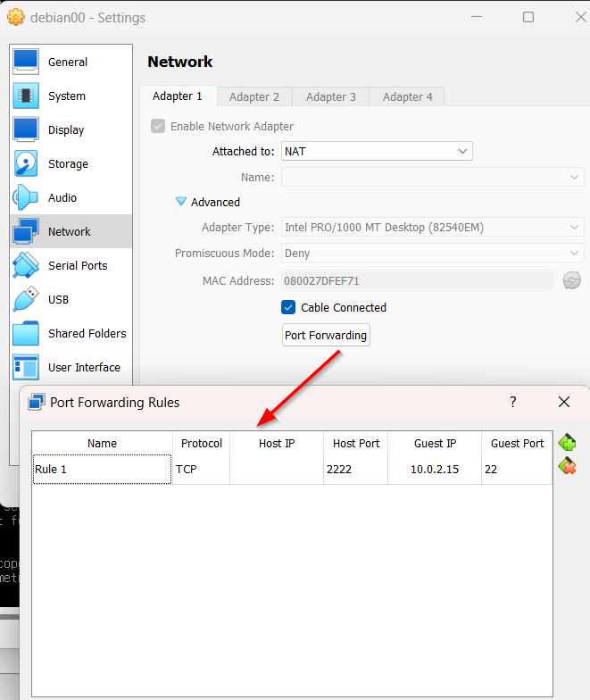Click the add new port forwarding rule icon

coord(567,443)
